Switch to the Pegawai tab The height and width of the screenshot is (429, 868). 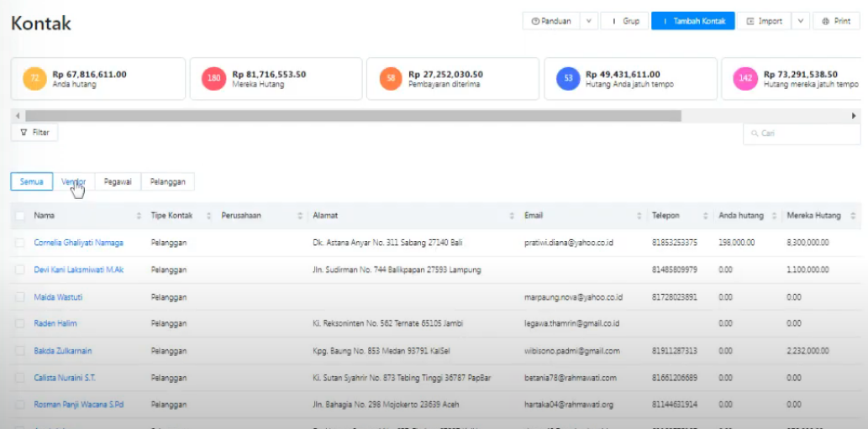tap(118, 182)
